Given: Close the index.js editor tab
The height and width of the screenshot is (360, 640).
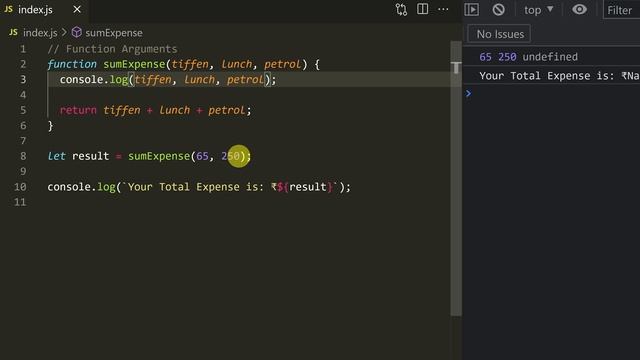Looking at the screenshot, I should [77, 9].
